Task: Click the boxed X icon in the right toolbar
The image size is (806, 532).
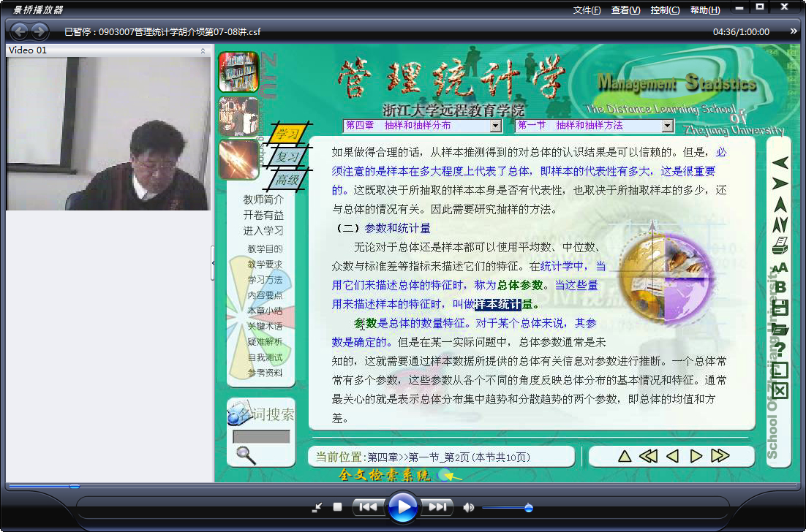Action: tap(780, 391)
